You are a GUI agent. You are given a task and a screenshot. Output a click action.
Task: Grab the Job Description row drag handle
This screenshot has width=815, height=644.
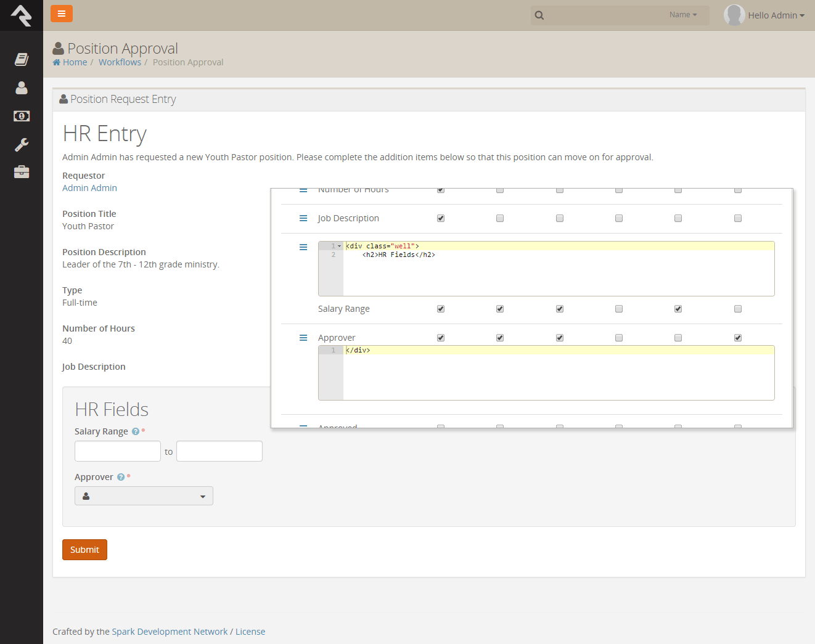(x=303, y=218)
